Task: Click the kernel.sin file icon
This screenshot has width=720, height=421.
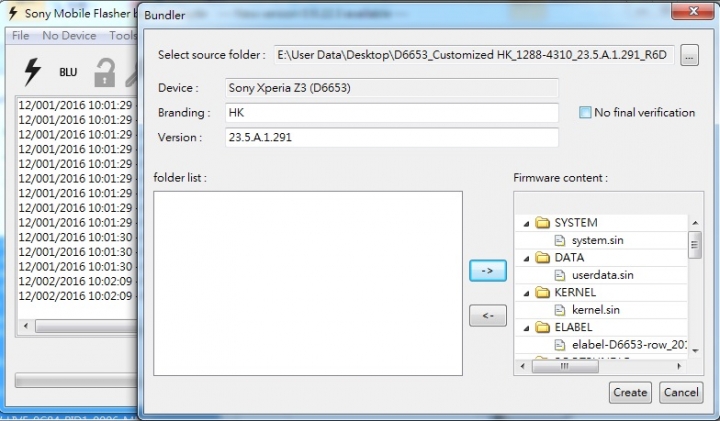Action: pyautogui.click(x=560, y=310)
